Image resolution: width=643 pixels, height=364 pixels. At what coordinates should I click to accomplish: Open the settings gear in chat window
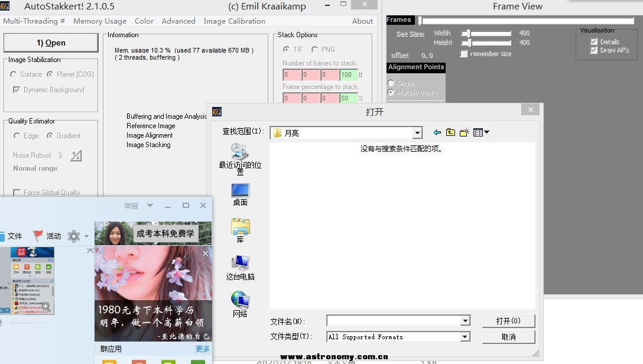pos(74,236)
